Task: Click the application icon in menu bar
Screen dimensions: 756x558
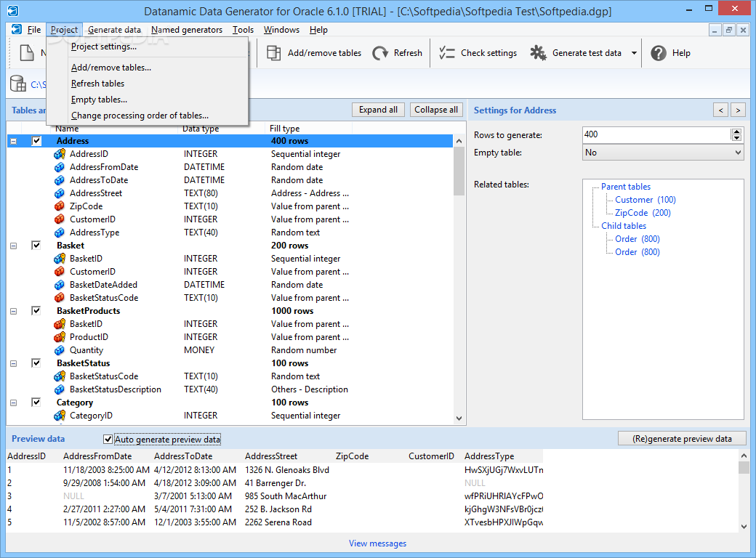Action: click(17, 29)
